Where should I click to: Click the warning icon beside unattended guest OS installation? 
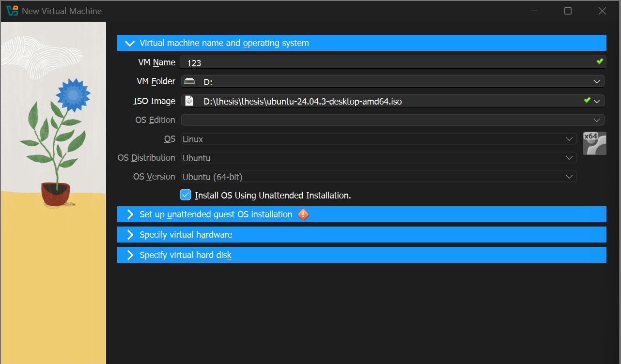pyautogui.click(x=303, y=214)
